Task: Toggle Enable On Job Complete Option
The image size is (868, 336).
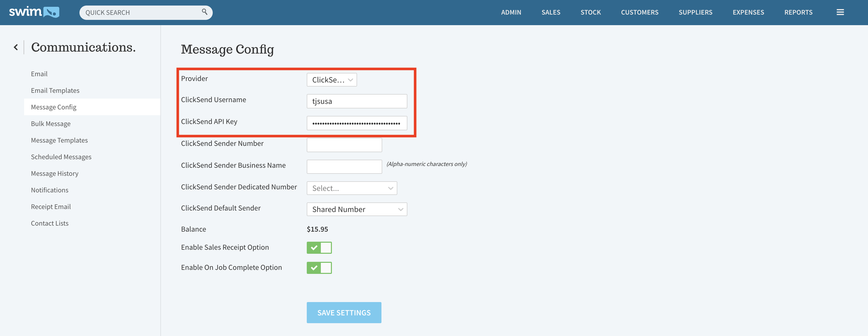Action: [x=319, y=268]
